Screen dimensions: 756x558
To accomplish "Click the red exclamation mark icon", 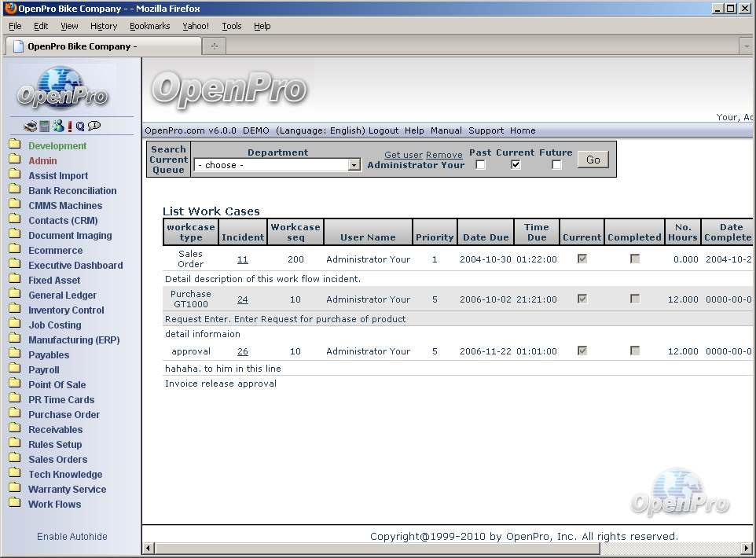I will coord(69,126).
